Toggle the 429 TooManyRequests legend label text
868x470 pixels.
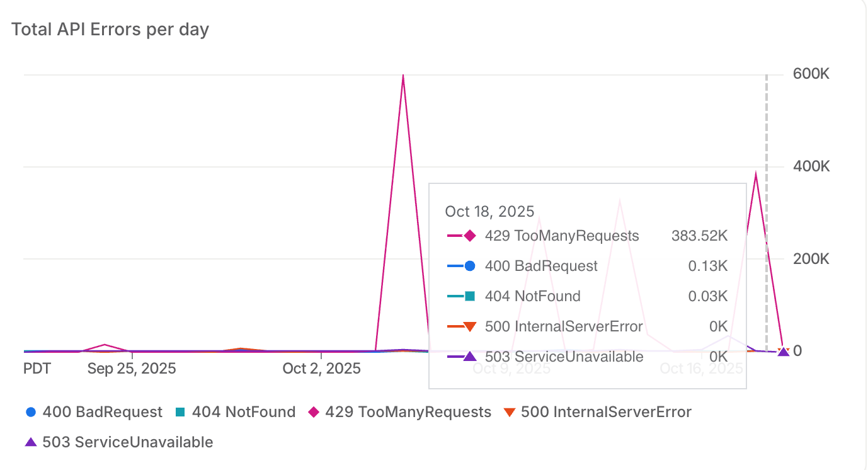[408, 412]
